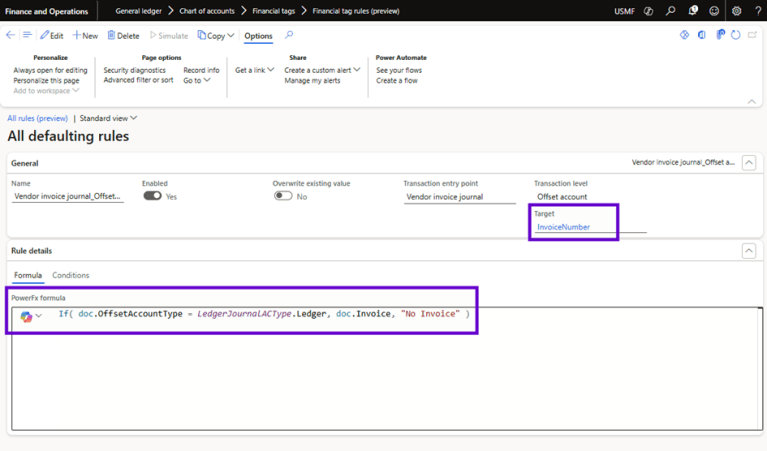The height and width of the screenshot is (451, 767).
Task: Delete the current rule
Action: [x=123, y=35]
